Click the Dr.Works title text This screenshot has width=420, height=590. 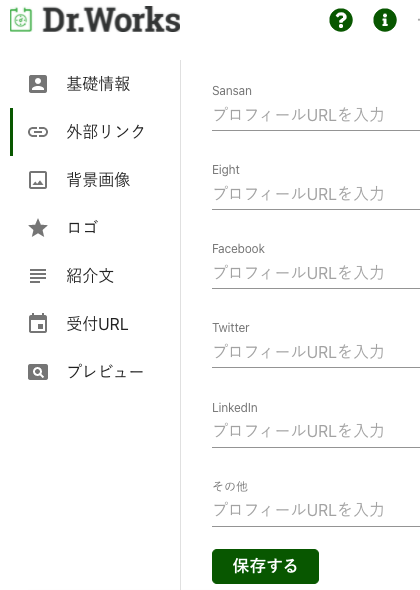tap(111, 20)
